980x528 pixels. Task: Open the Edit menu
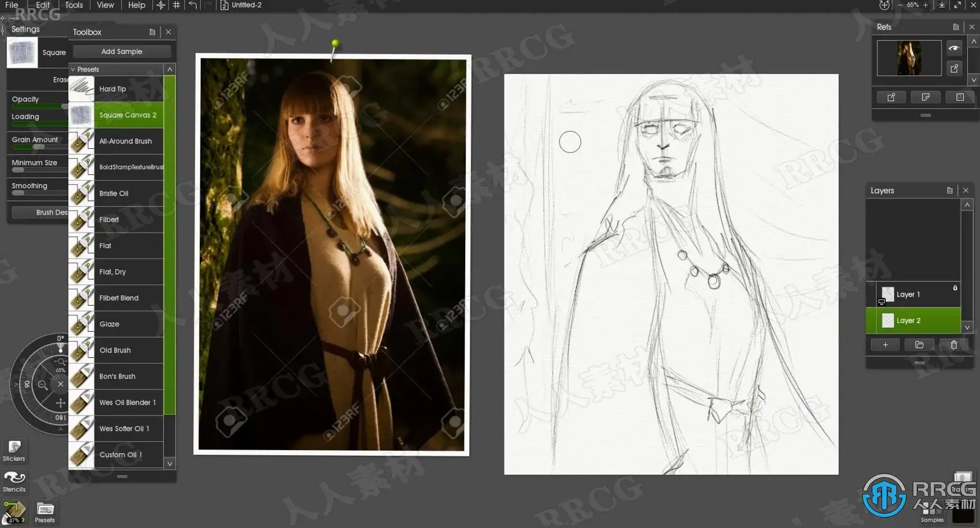43,5
